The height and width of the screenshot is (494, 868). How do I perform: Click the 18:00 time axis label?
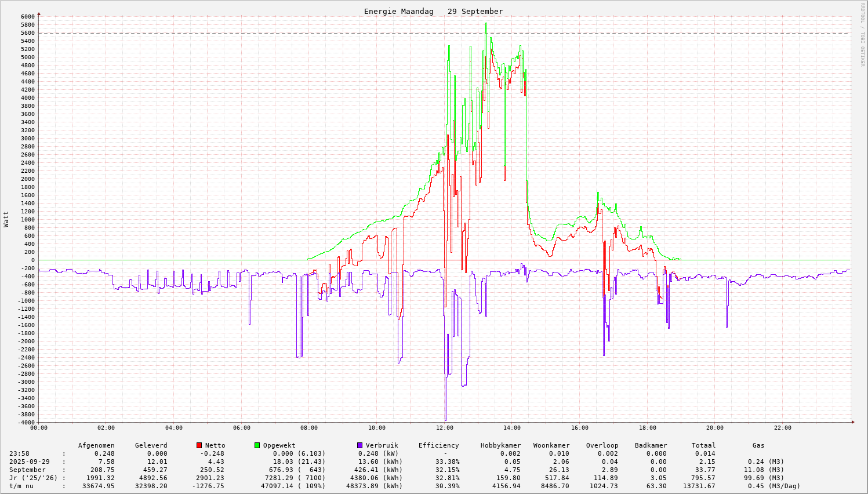[648, 428]
